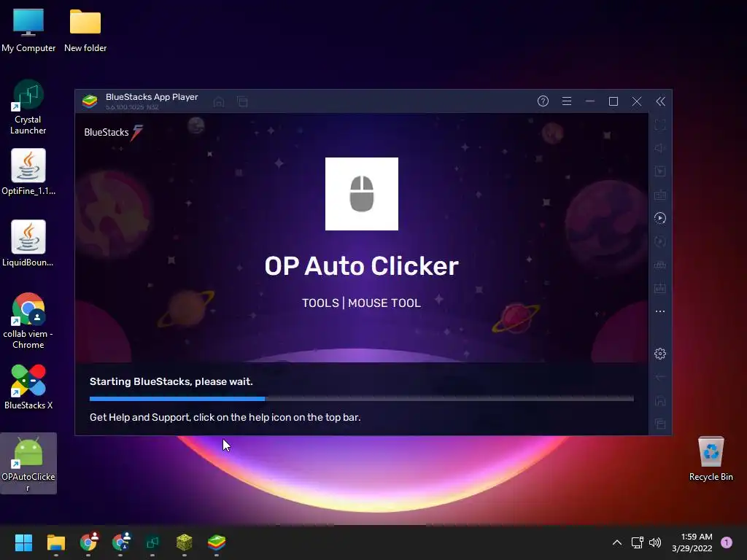Open the notification badge in the taskbar
This screenshot has height=560, width=747.
point(727,542)
